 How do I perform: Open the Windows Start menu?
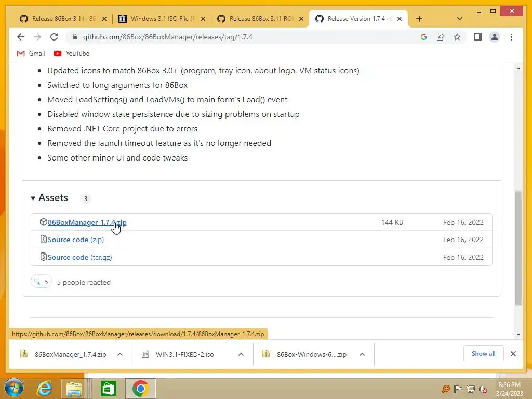click(14, 388)
